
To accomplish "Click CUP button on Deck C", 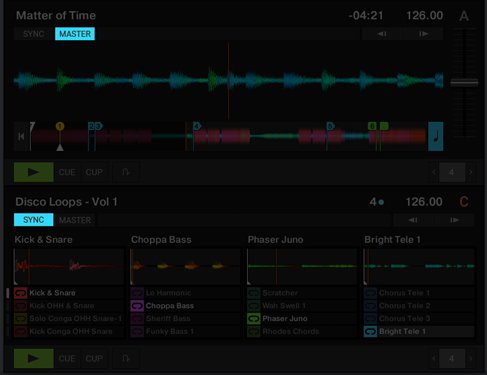I will click(94, 359).
